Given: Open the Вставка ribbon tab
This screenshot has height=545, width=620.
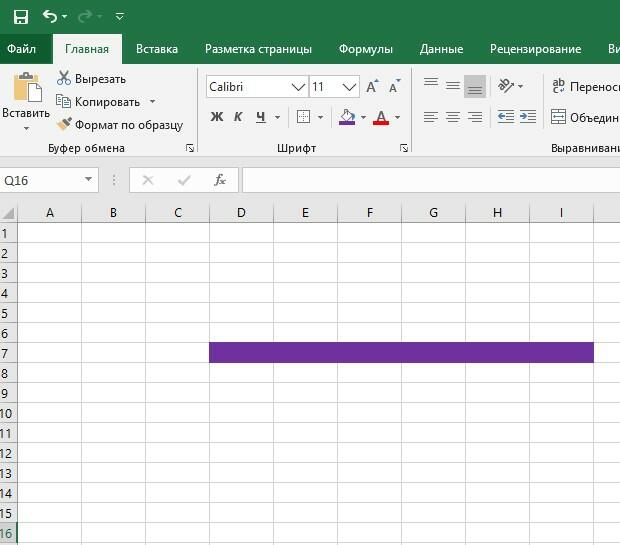Looking at the screenshot, I should point(157,49).
